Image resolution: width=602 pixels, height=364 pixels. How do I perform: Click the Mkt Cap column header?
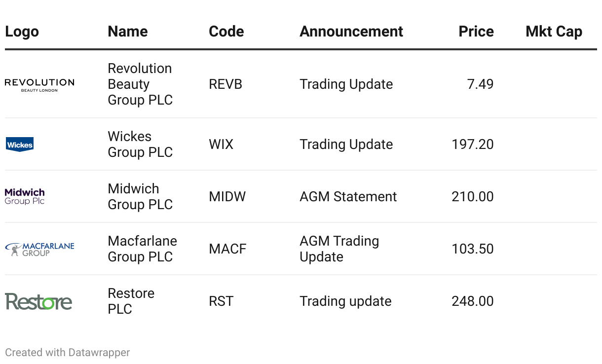554,32
